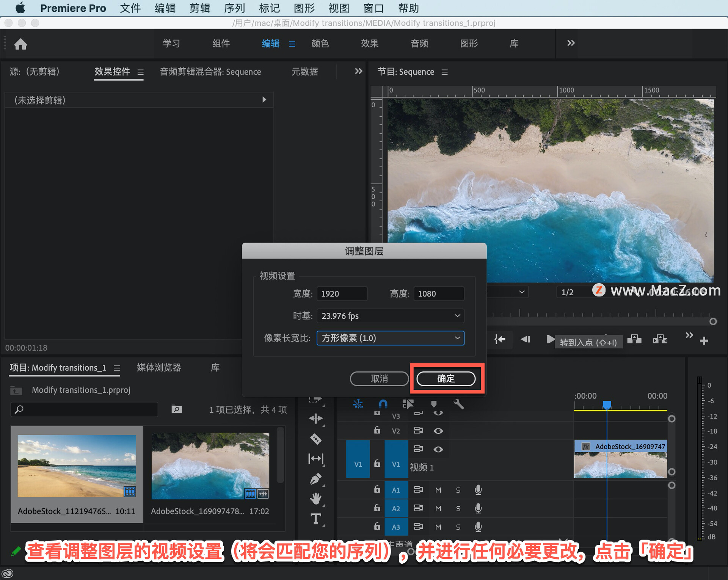
Task: Open the 序列 menu
Action: tap(234, 8)
